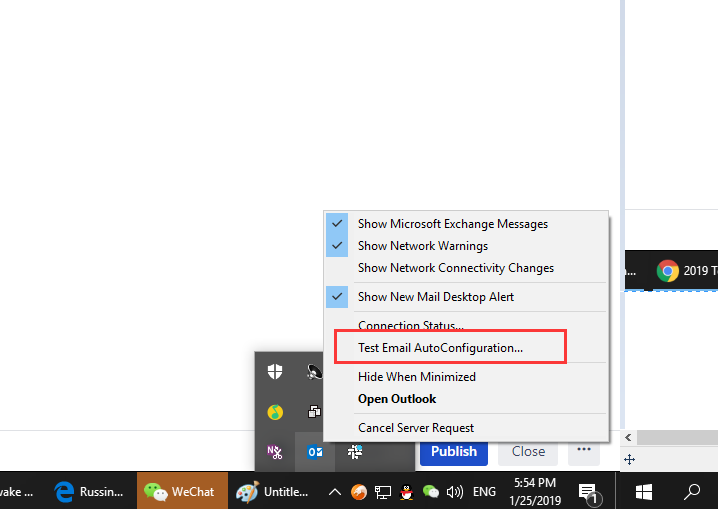The width and height of the screenshot is (718, 509).
Task: Open Windows Defender shield tray icon
Action: coord(274,372)
